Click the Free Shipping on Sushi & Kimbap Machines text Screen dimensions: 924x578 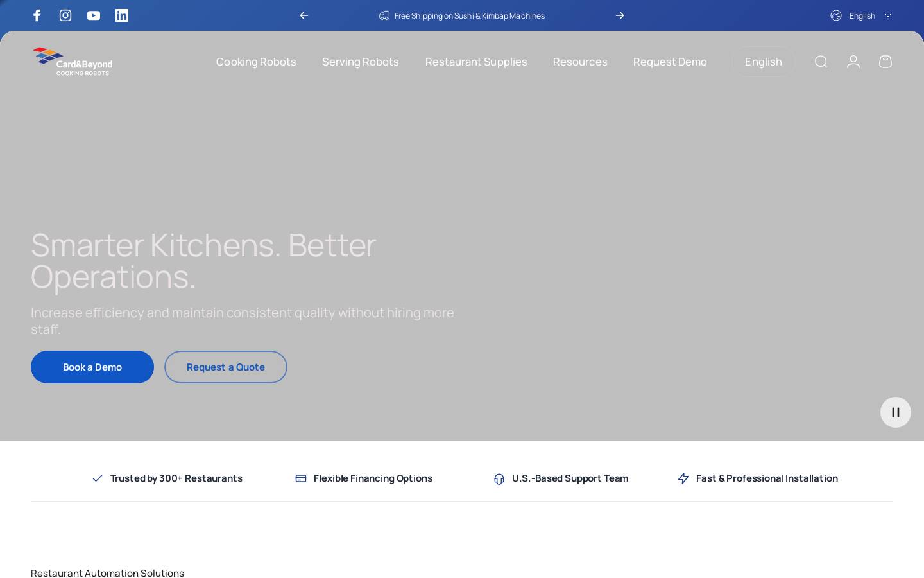click(470, 15)
